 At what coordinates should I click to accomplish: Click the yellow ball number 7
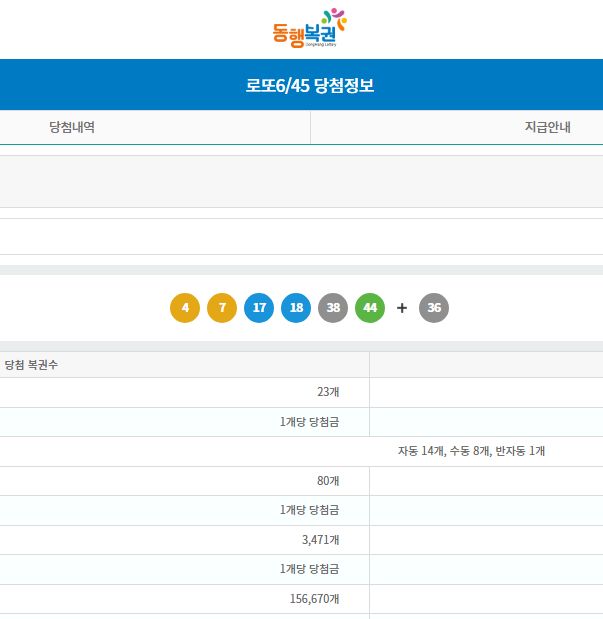tap(222, 308)
